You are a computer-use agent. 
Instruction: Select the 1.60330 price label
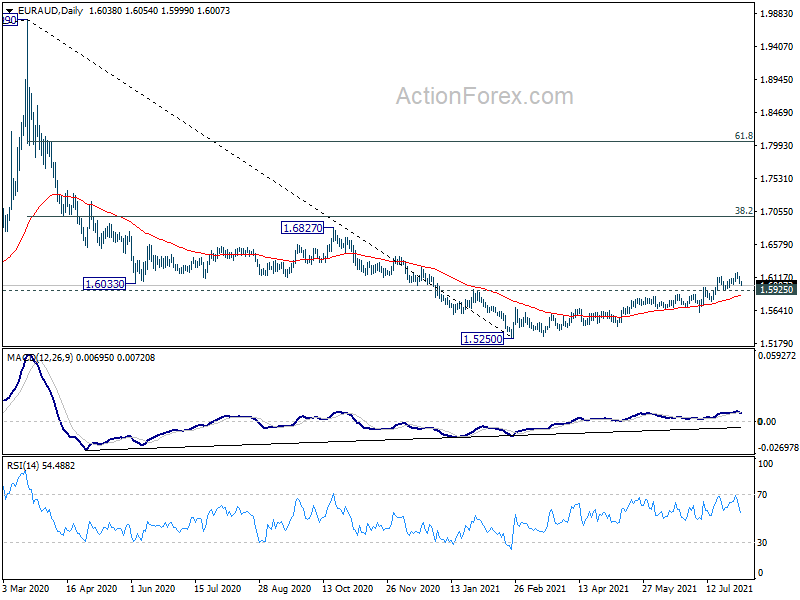pos(104,284)
